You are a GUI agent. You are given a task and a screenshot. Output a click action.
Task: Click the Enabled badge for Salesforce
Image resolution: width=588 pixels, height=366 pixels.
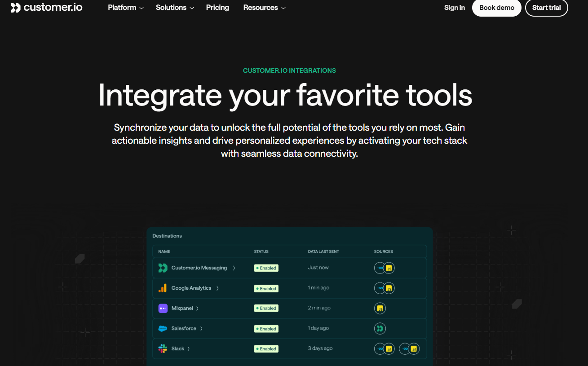[266, 329]
